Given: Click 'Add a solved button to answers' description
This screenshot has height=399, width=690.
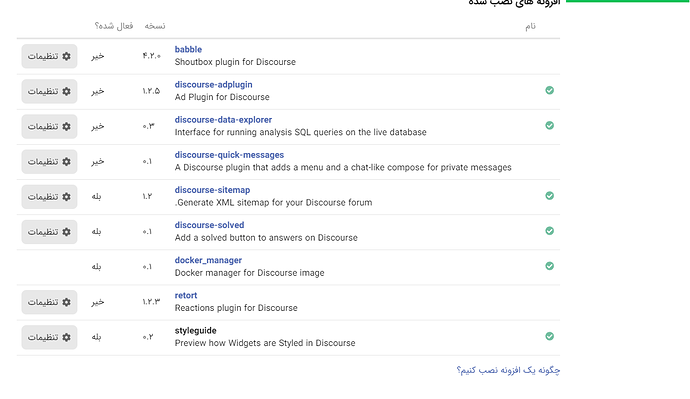Looking at the screenshot, I should (266, 238).
